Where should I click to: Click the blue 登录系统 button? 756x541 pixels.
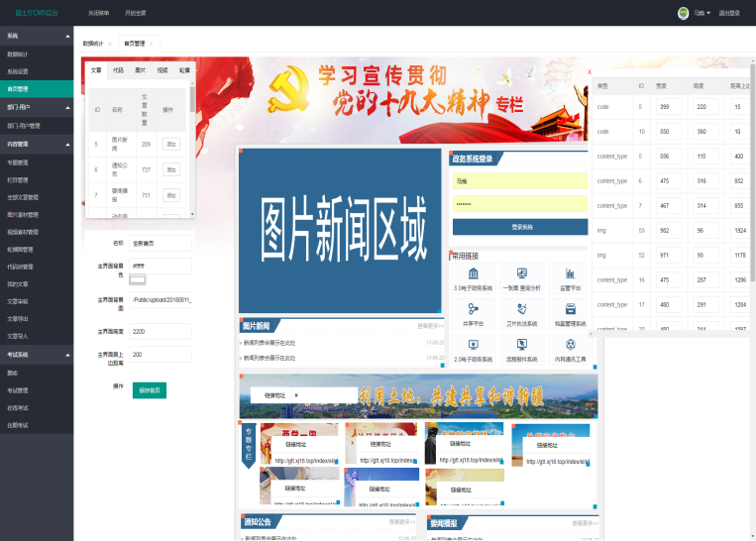pos(520,227)
